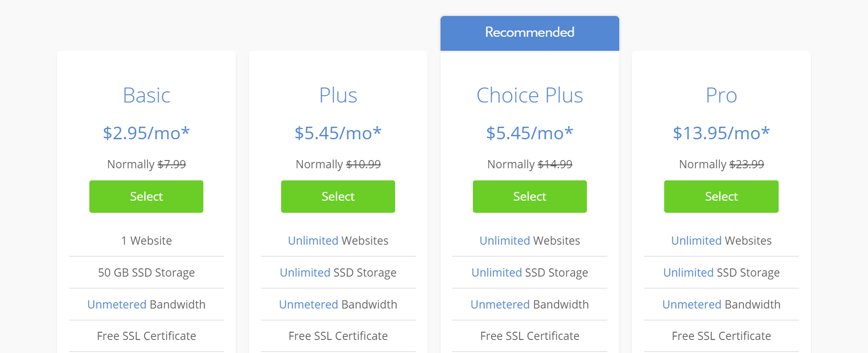Open the Unlimited Websites link in Plus
868x353 pixels.
pyautogui.click(x=313, y=240)
